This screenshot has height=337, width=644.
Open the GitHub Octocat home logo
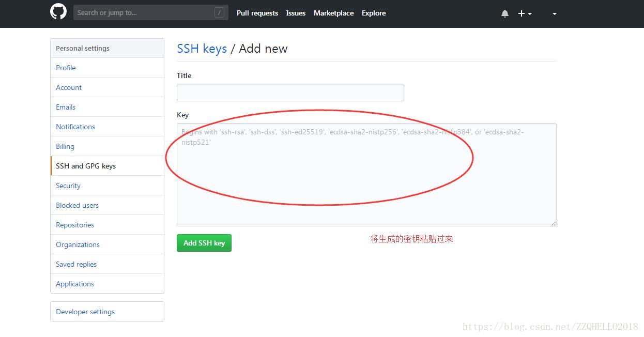click(x=58, y=12)
